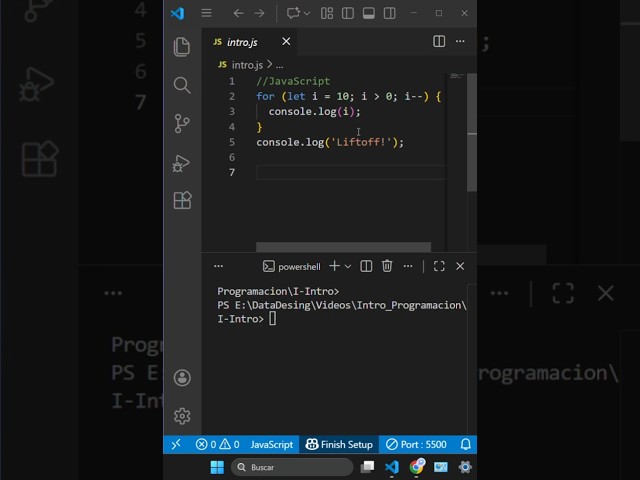Screen dimensions: 640x480
Task: Click the Buscar taskbar search box
Action: point(292,467)
